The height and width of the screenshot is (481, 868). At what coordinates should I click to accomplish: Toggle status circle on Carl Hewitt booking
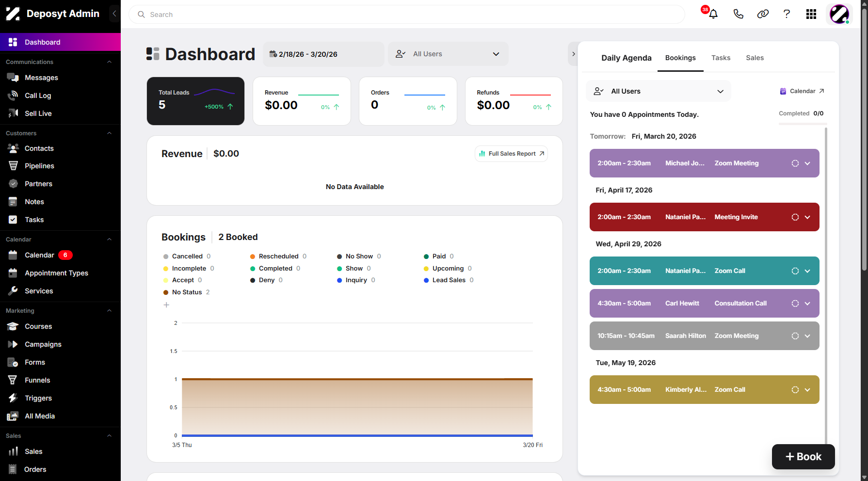point(795,304)
